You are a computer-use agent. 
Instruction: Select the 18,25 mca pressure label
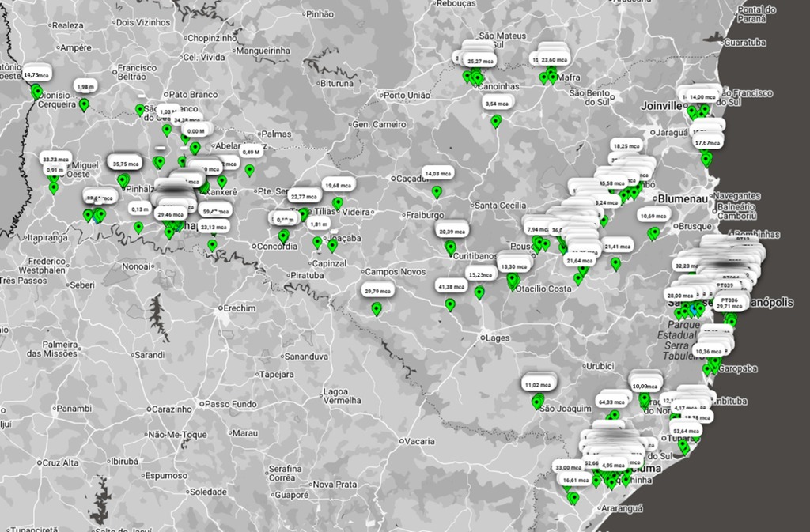[x=626, y=145]
